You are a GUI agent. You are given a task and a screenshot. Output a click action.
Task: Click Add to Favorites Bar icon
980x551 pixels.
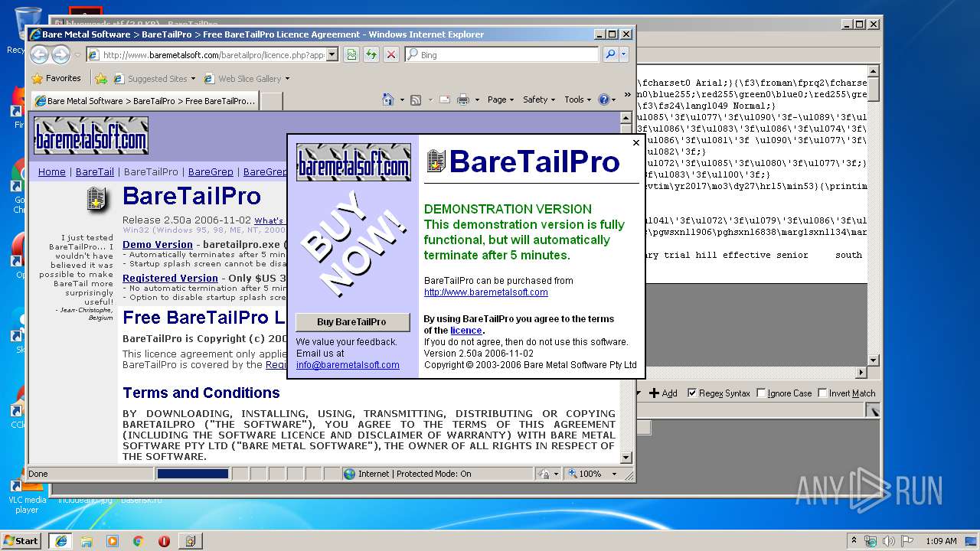tap(101, 78)
